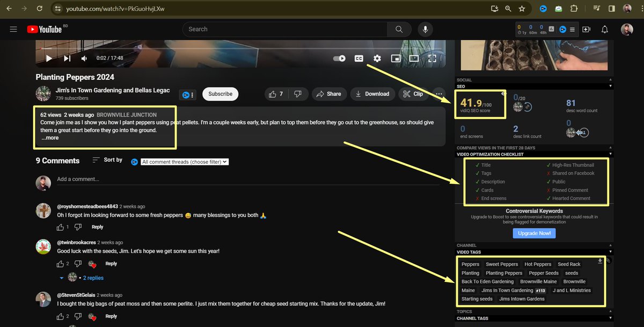
Task: Open the vidIQ channel options beside Subscribe
Action: [188, 95]
